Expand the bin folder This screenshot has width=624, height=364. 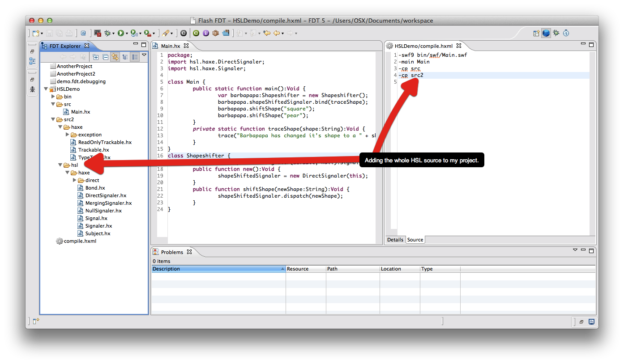point(53,97)
